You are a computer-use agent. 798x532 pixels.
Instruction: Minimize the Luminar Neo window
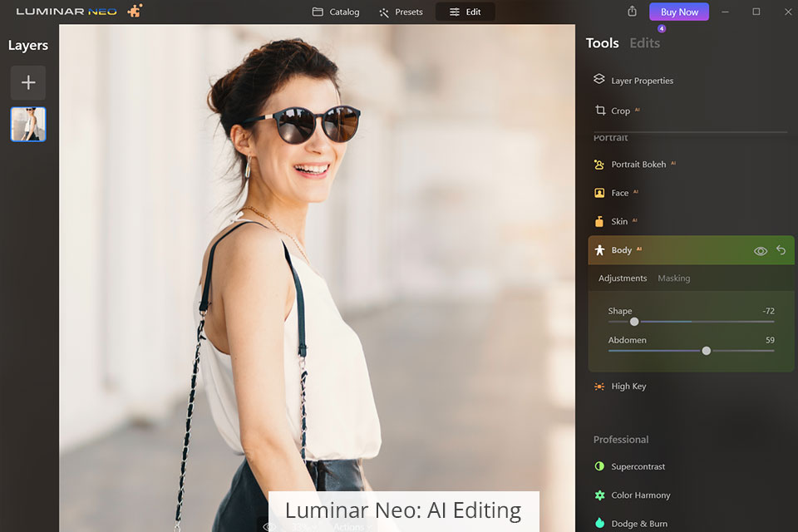tap(725, 12)
